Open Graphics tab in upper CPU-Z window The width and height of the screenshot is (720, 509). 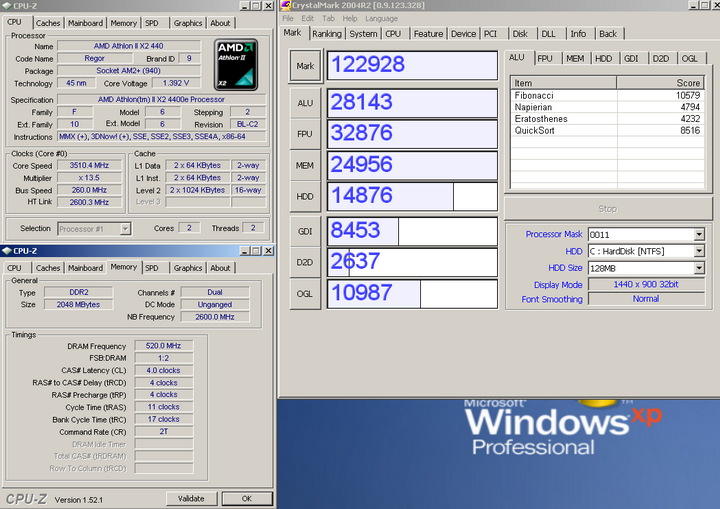tap(188, 23)
